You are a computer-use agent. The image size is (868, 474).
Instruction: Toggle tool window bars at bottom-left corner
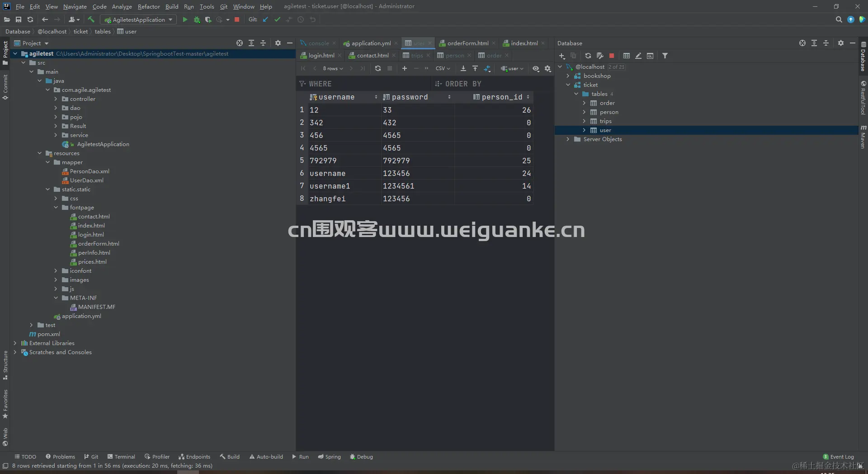click(5, 465)
